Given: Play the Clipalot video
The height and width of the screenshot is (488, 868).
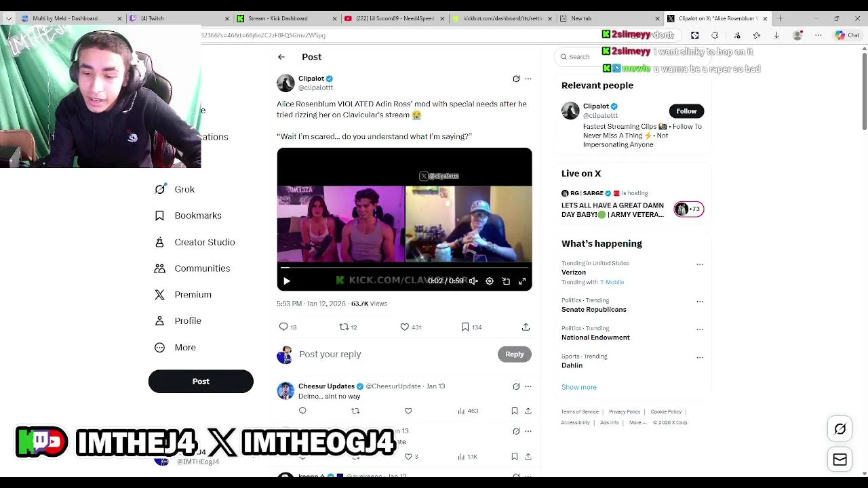Looking at the screenshot, I should tap(286, 281).
